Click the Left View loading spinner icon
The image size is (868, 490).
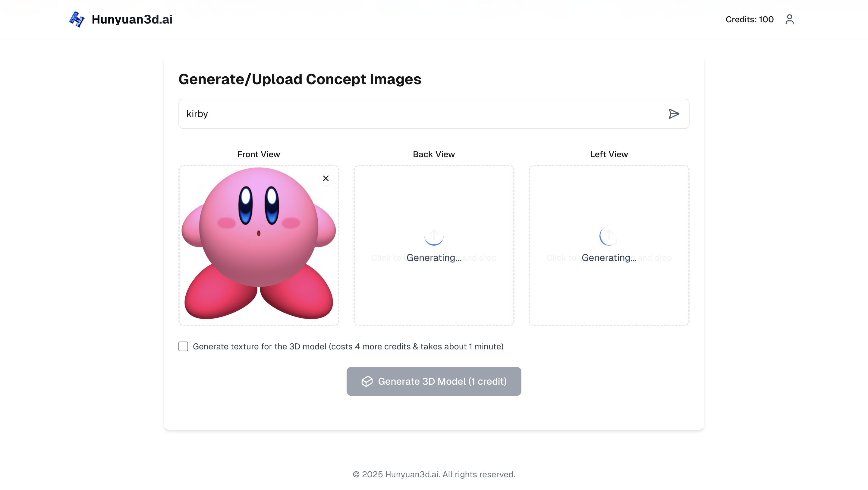[609, 236]
